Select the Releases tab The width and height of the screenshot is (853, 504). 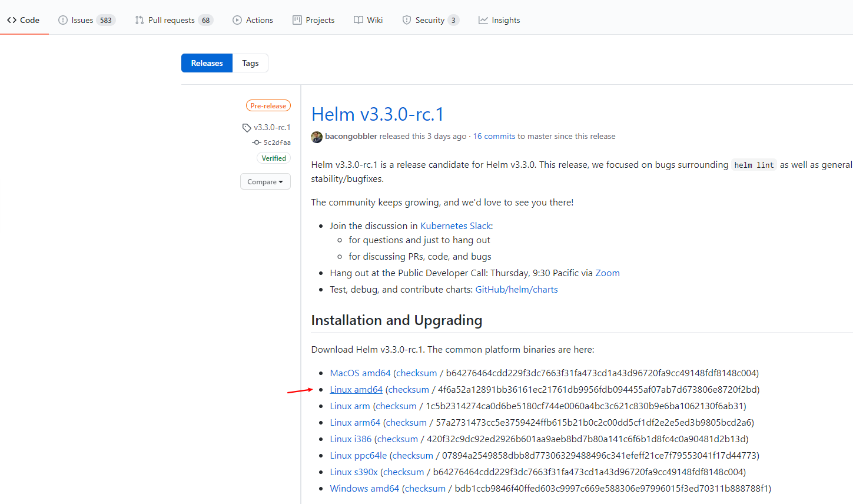[207, 63]
